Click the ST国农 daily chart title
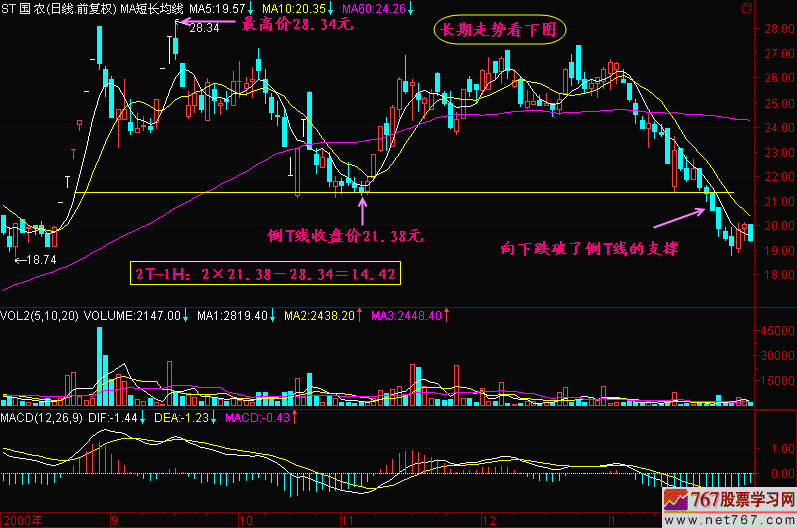Image resolution: width=797 pixels, height=528 pixels. coord(60,8)
